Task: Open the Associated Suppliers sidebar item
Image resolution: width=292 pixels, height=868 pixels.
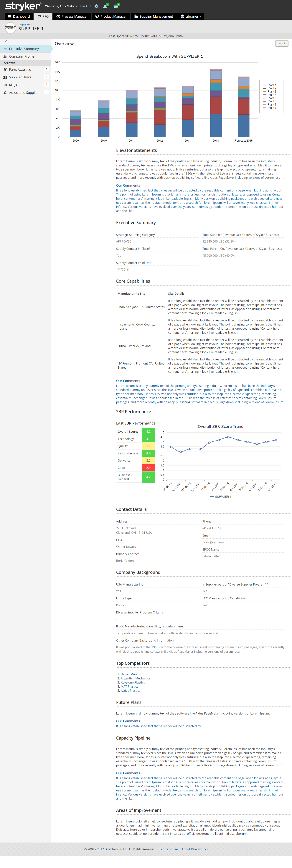Action: (x=24, y=93)
